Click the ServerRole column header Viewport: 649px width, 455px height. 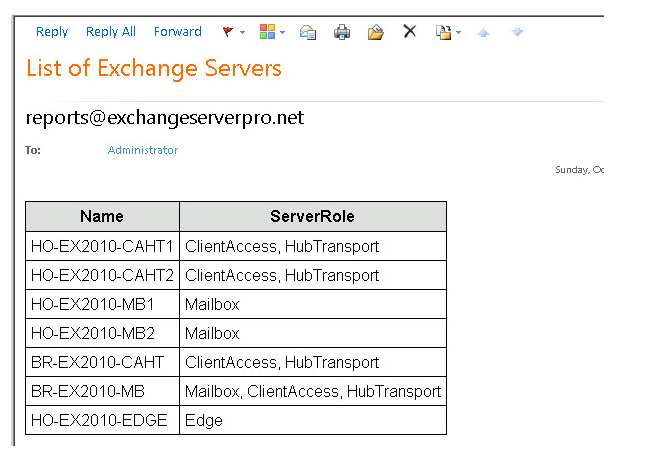(x=312, y=216)
